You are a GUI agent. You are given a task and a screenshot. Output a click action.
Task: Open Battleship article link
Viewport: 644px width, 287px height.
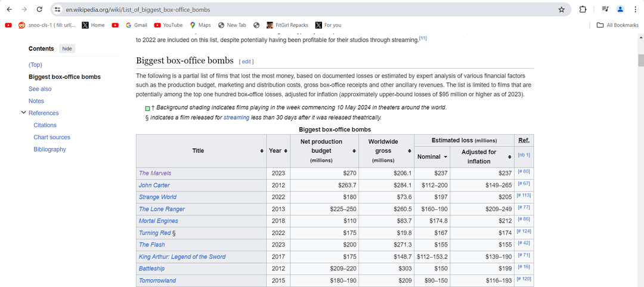[151, 269]
